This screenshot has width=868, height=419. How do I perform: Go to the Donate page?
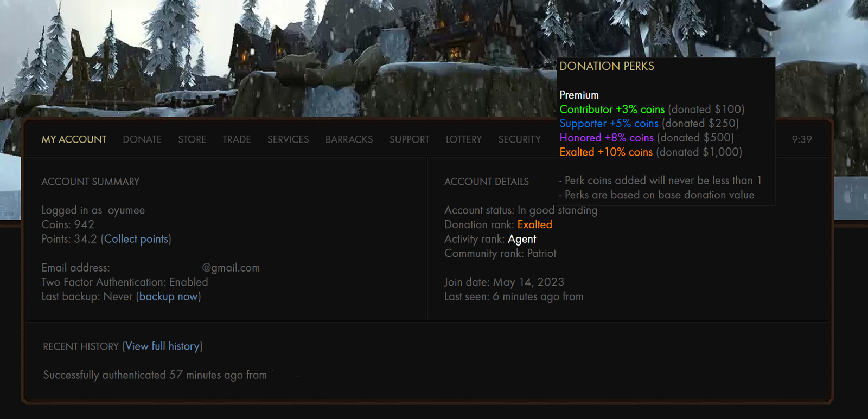point(142,139)
